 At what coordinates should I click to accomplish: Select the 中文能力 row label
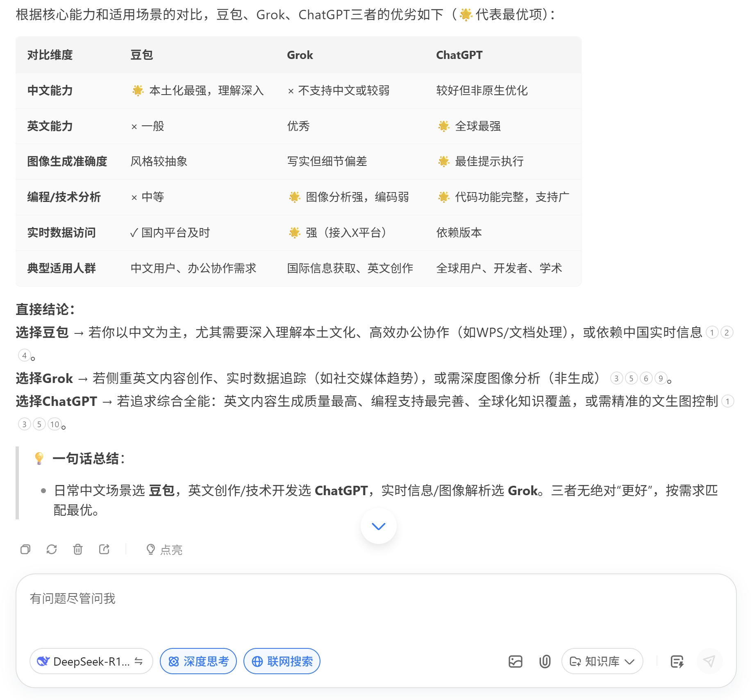pos(50,91)
